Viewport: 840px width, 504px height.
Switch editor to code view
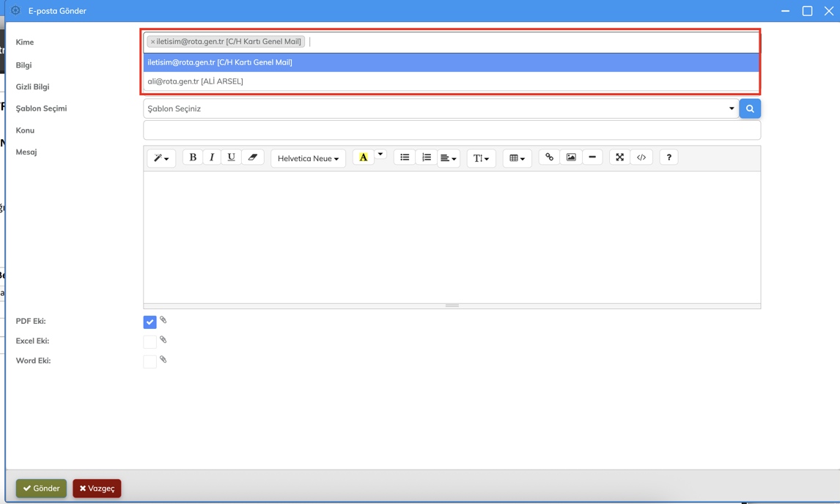pos(641,157)
